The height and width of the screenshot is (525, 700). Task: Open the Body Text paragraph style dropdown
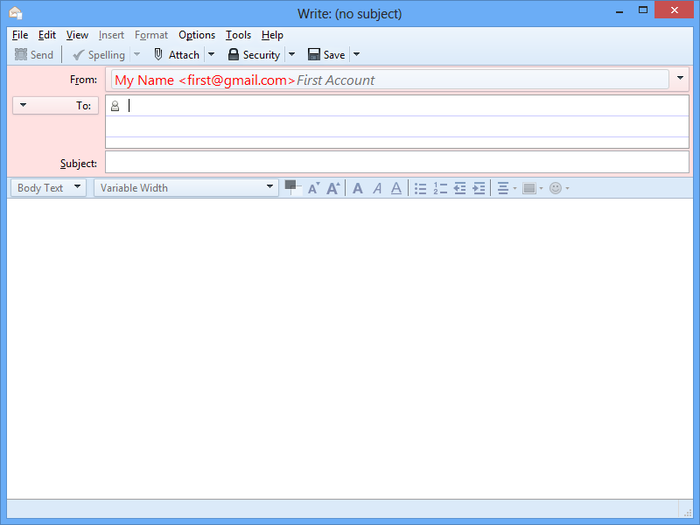(48, 188)
